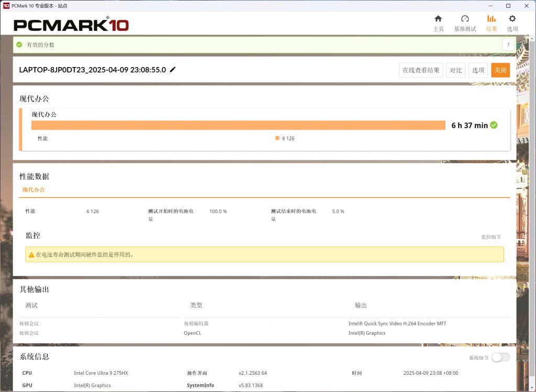The image size is (536, 392).
Task: Open the 结果 results chart icon
Action: coord(491,19)
